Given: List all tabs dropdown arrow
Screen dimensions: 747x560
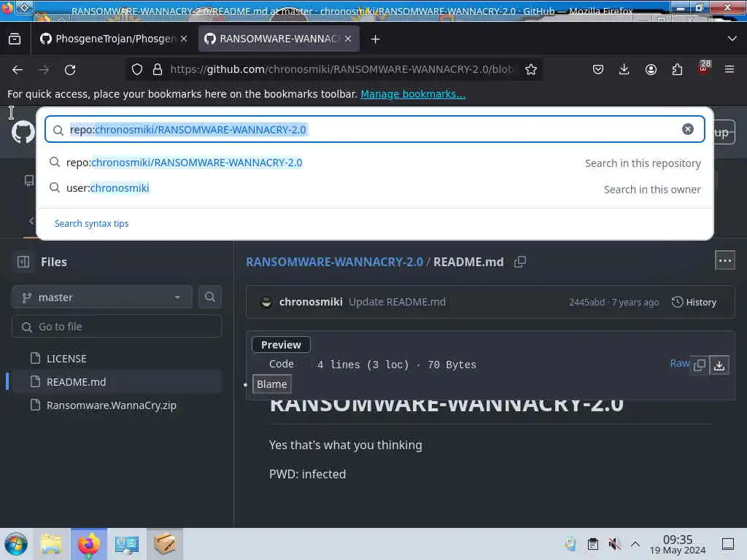Looking at the screenshot, I should point(732,39).
